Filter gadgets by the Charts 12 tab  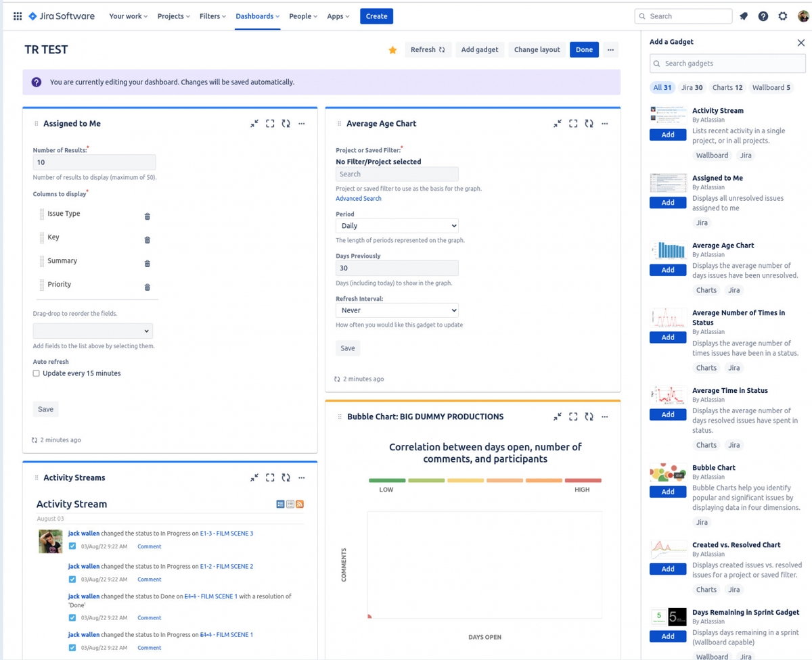point(727,87)
